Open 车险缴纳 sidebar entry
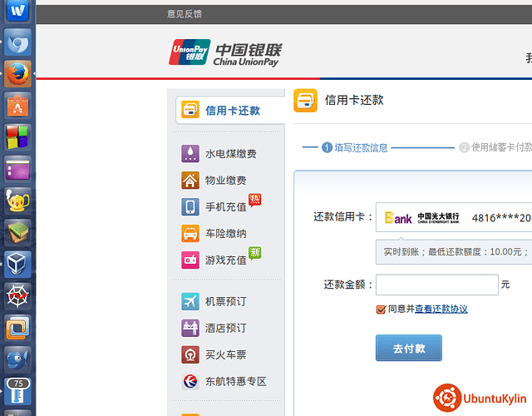Screen dimensions: 532x416 (x=225, y=234)
